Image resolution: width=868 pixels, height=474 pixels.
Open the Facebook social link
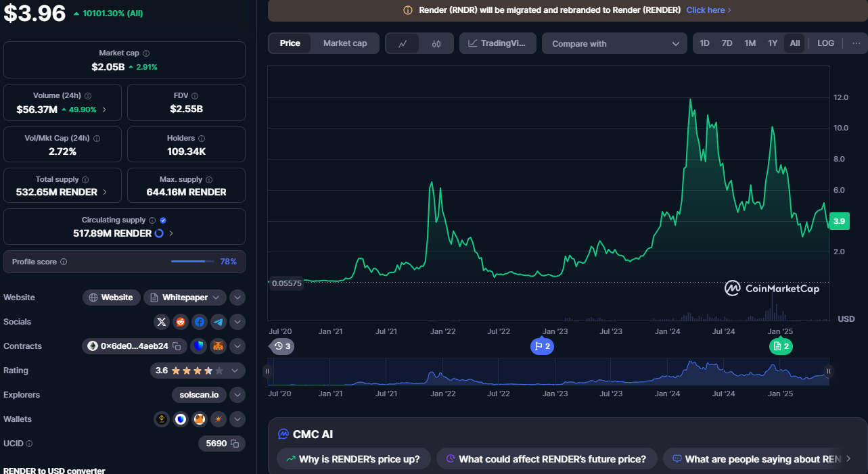click(199, 322)
